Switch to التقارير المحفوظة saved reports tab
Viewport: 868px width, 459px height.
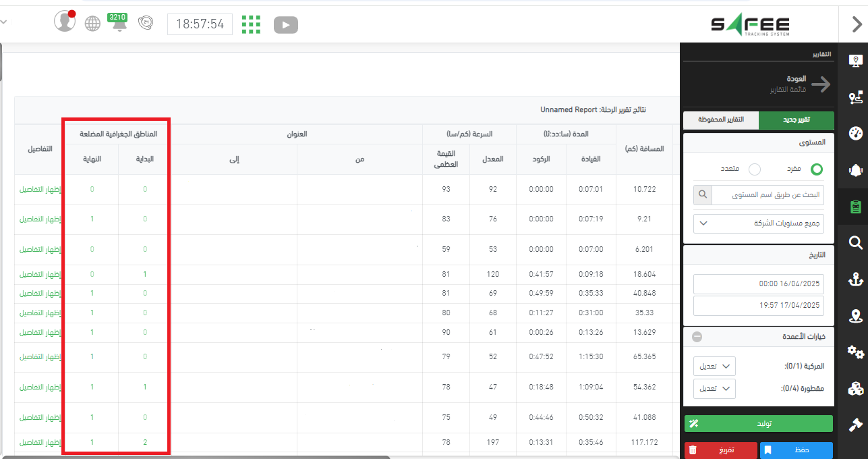(x=721, y=120)
